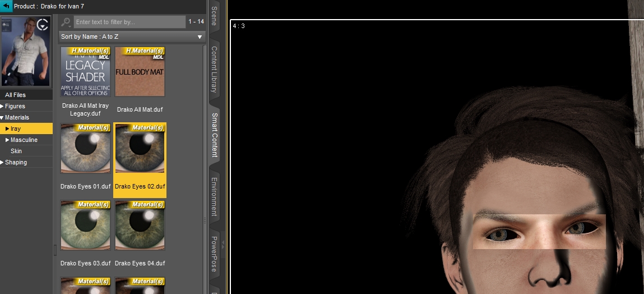644x294 pixels.
Task: Click the 'Drako All Mat.duf' filename
Action: pyautogui.click(x=140, y=109)
